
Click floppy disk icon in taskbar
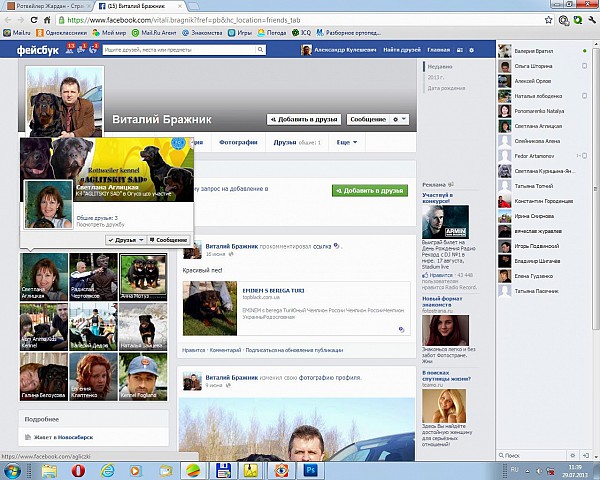(223, 471)
